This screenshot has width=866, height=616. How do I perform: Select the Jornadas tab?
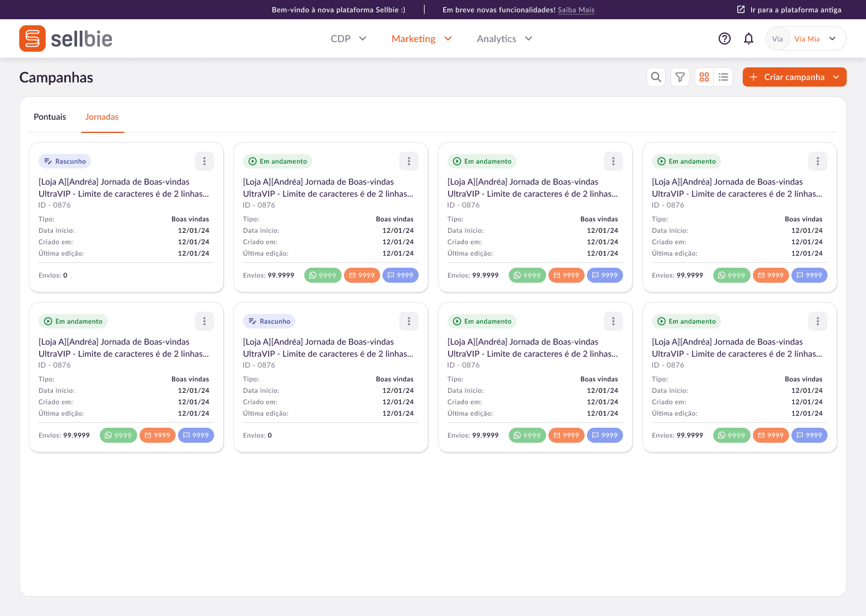click(102, 117)
